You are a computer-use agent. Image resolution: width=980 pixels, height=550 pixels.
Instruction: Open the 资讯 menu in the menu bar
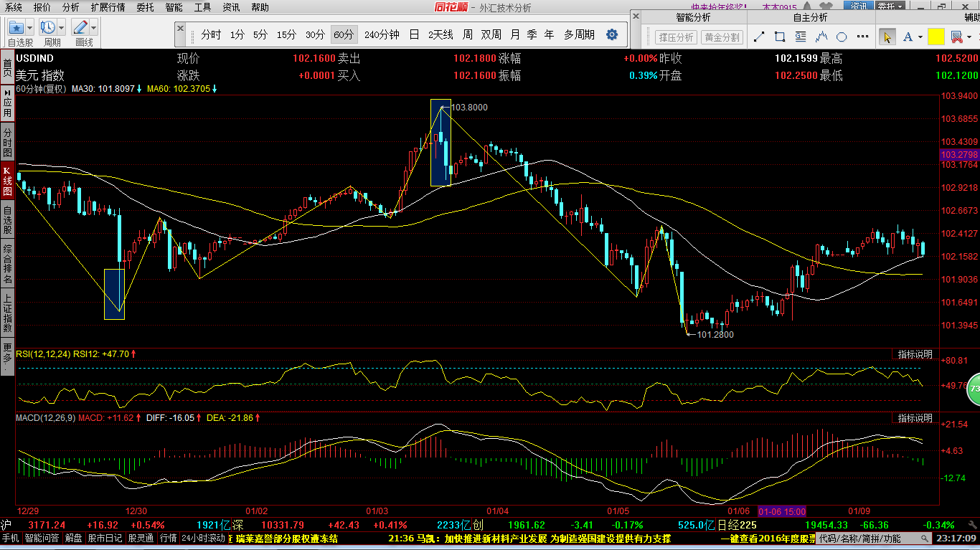pos(231,7)
